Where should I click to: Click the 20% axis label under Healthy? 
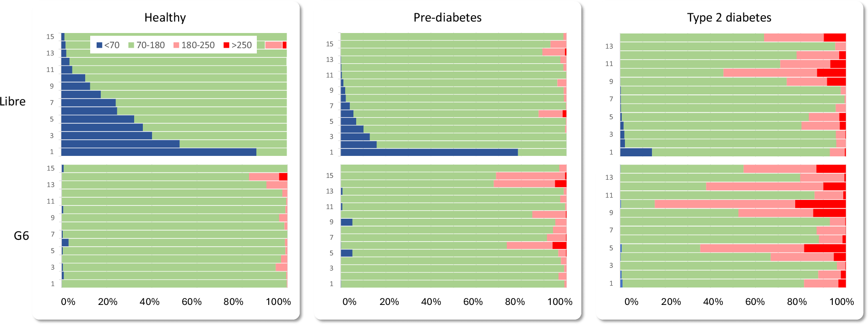108,302
